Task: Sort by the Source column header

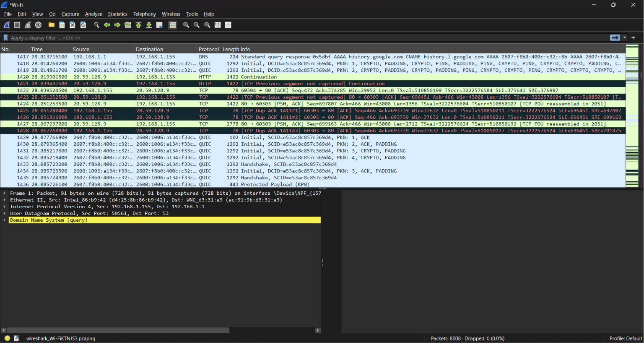Action: (x=103, y=49)
